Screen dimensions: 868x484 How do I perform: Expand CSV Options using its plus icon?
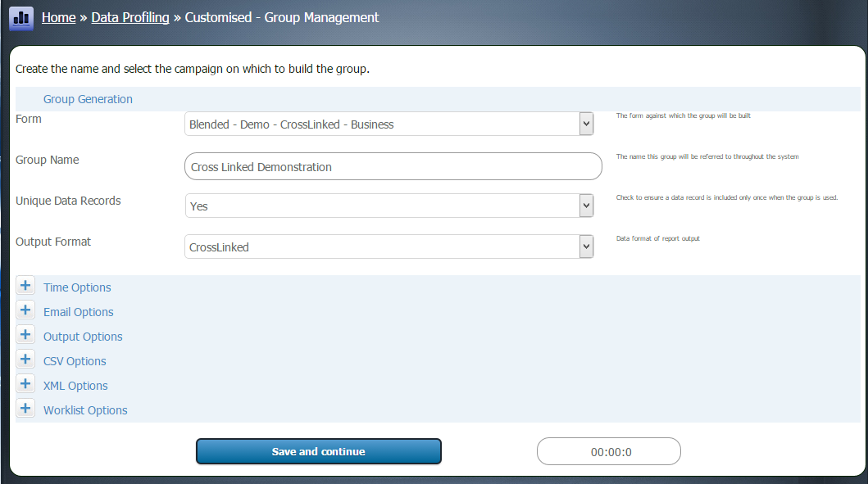click(25, 359)
